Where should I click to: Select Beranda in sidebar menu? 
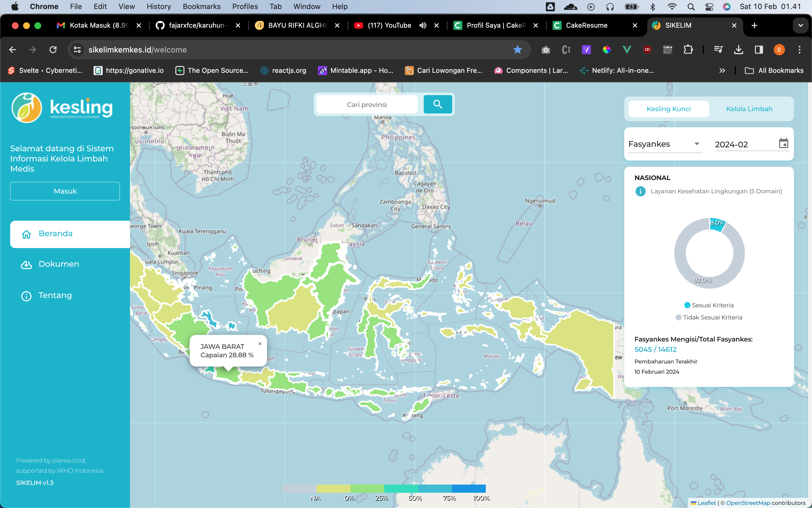pos(70,234)
